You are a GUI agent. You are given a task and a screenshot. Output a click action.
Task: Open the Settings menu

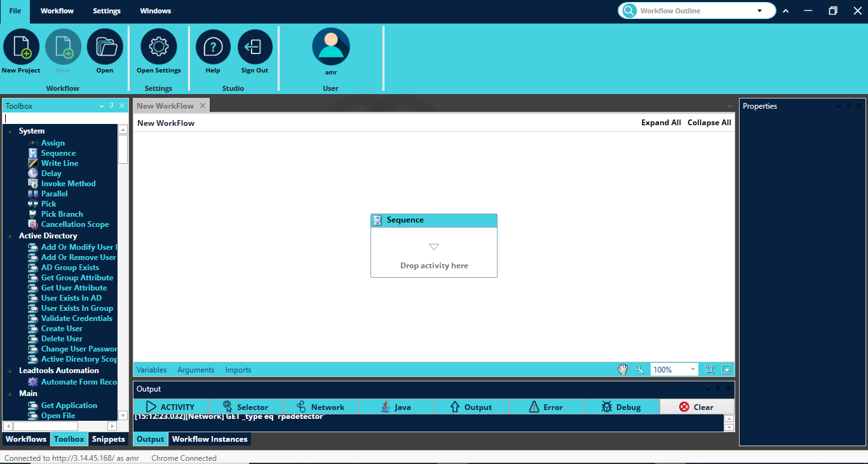click(x=107, y=11)
